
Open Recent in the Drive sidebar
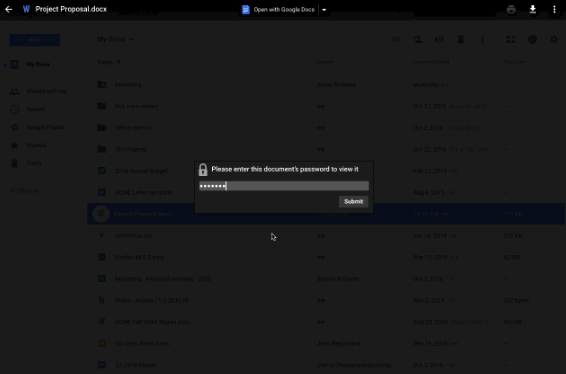point(35,109)
